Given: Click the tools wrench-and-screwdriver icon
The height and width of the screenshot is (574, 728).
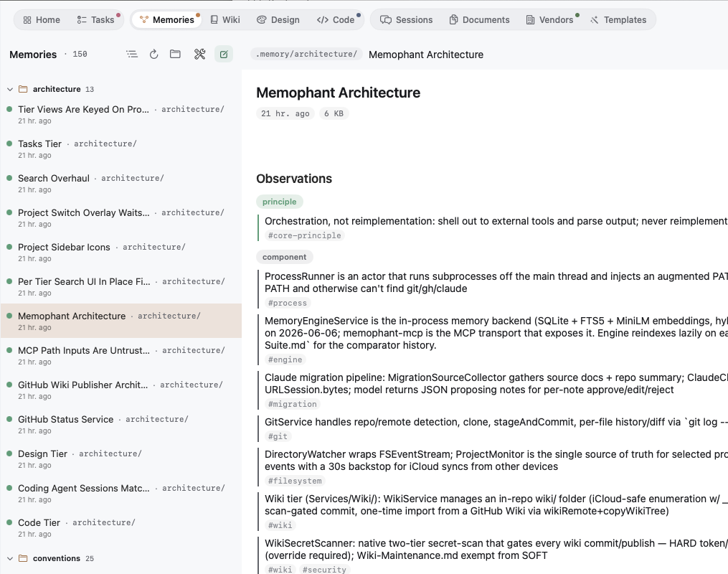Looking at the screenshot, I should [199, 55].
